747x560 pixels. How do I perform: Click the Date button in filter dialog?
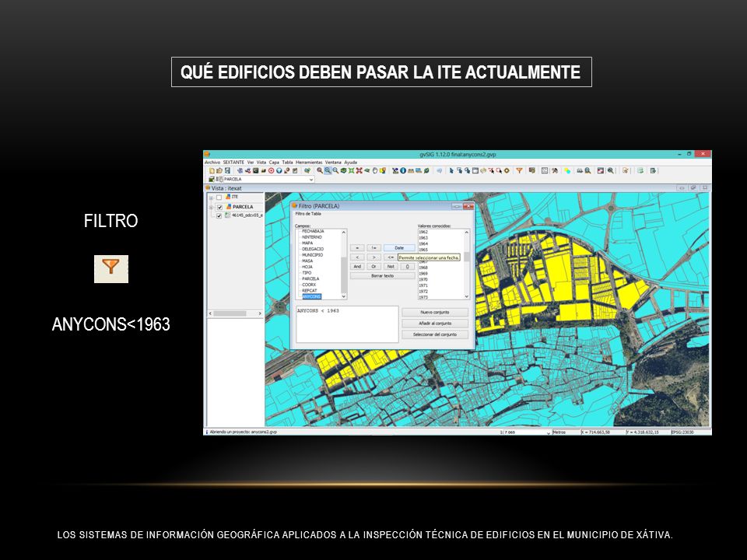tap(399, 247)
